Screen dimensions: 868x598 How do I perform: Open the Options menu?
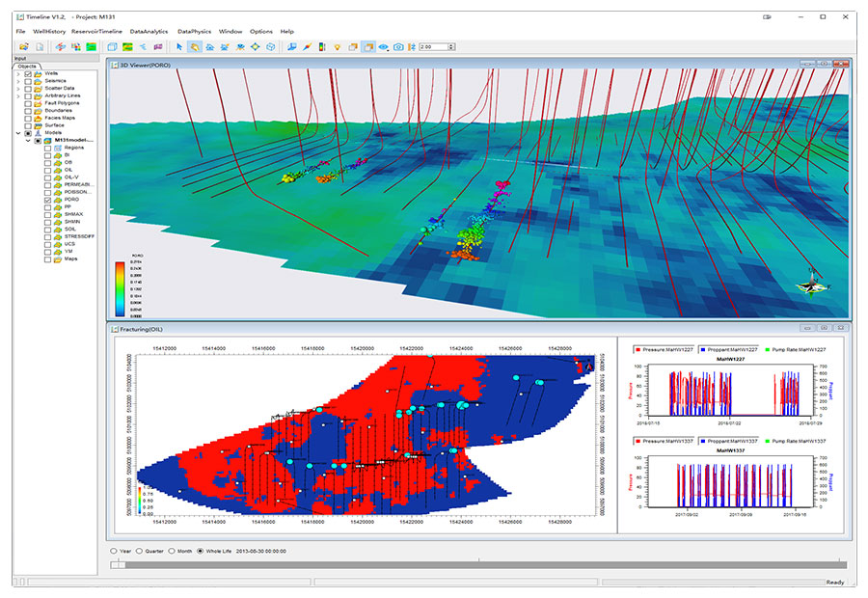point(261,32)
